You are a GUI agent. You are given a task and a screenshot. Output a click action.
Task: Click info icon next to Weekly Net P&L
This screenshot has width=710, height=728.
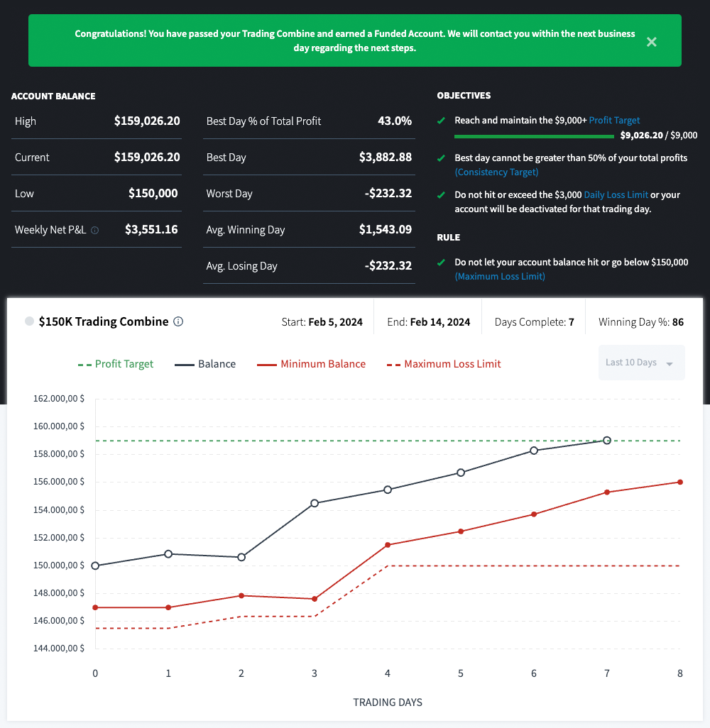(x=95, y=230)
